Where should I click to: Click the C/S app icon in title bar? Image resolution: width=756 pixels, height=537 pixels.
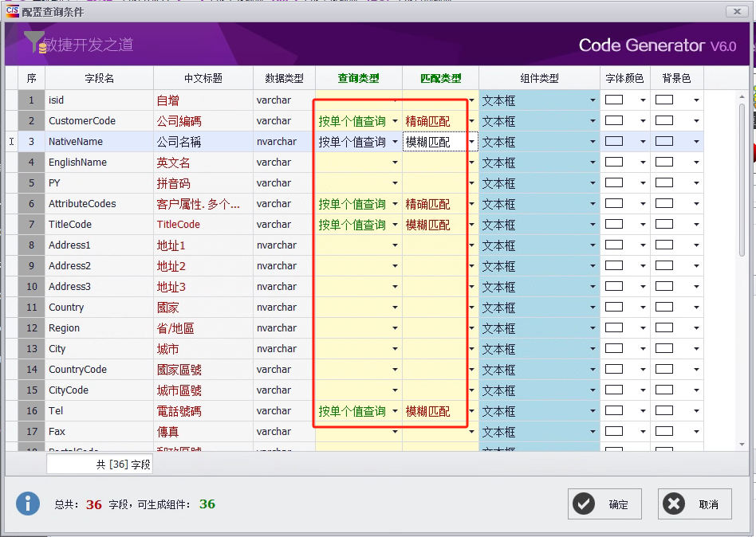pos(13,11)
